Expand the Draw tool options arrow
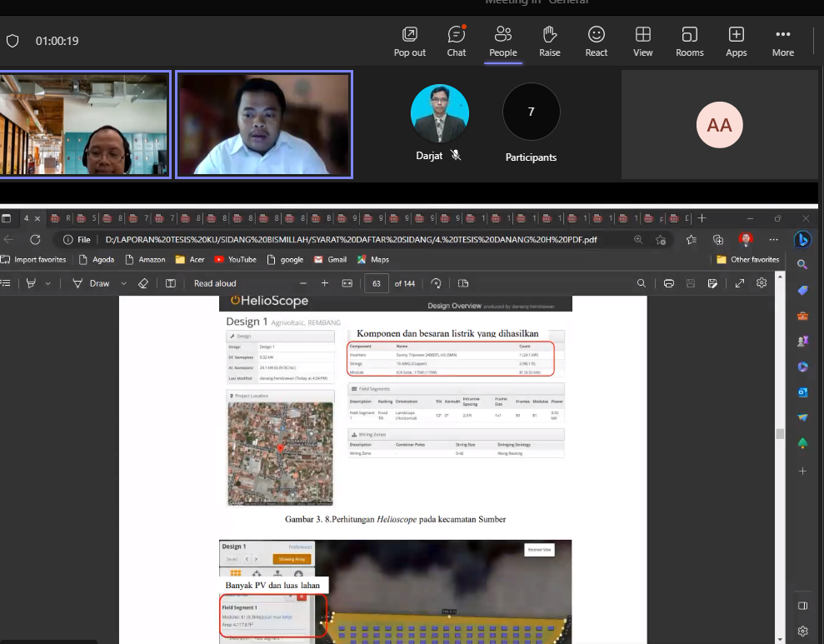This screenshot has width=824, height=644. point(123,283)
